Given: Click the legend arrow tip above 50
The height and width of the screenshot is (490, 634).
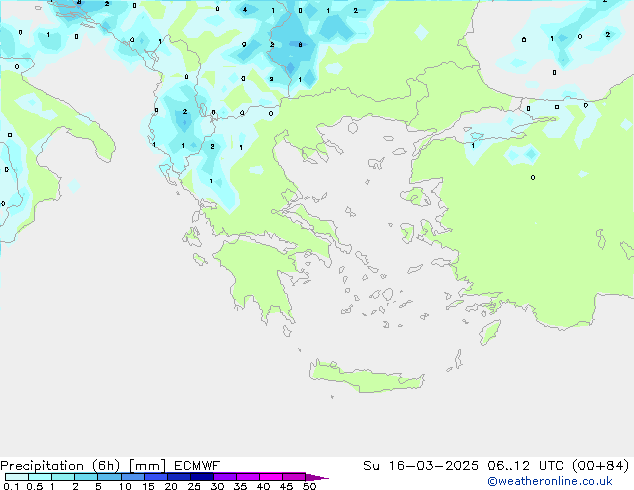Looking at the screenshot, I should [317, 477].
